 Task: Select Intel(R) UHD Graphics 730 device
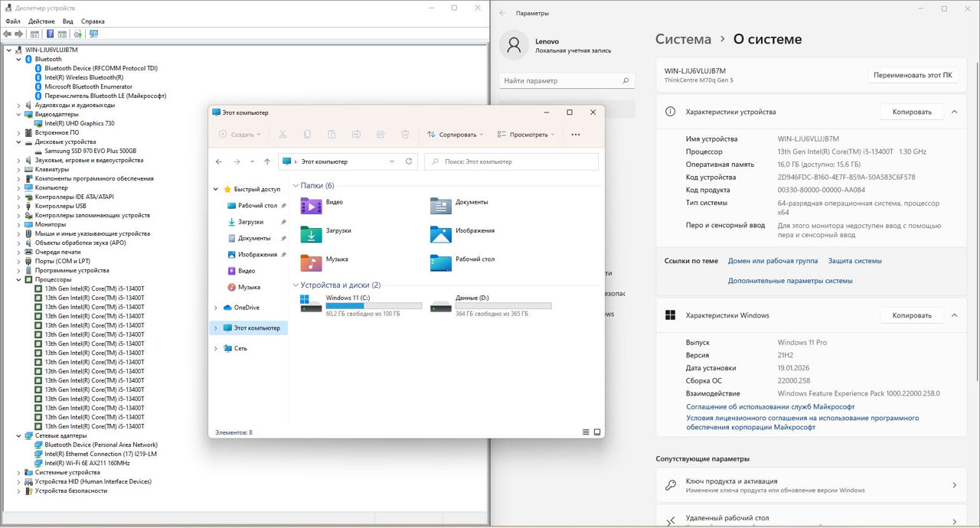(x=79, y=123)
